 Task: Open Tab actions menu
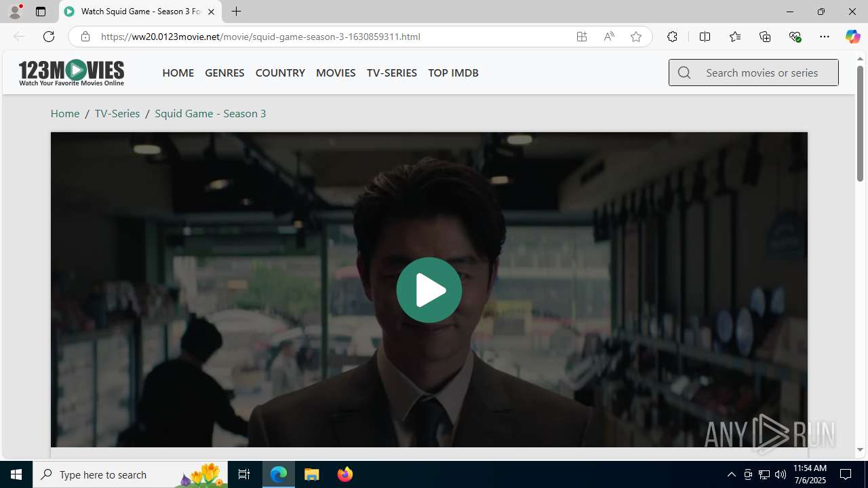(41, 12)
